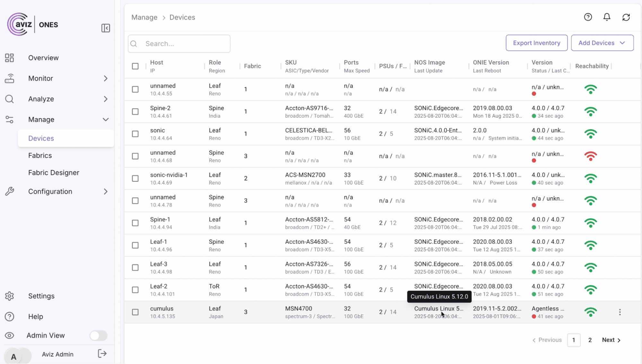This screenshot has height=364, width=642.
Task: Toggle the Admin View switch
Action: coord(98,336)
